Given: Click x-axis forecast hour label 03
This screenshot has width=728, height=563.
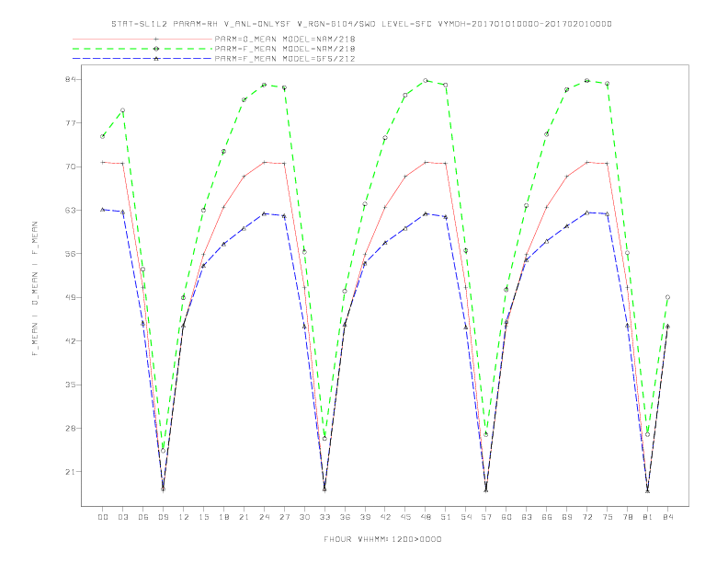Looking at the screenshot, I should point(123,517).
